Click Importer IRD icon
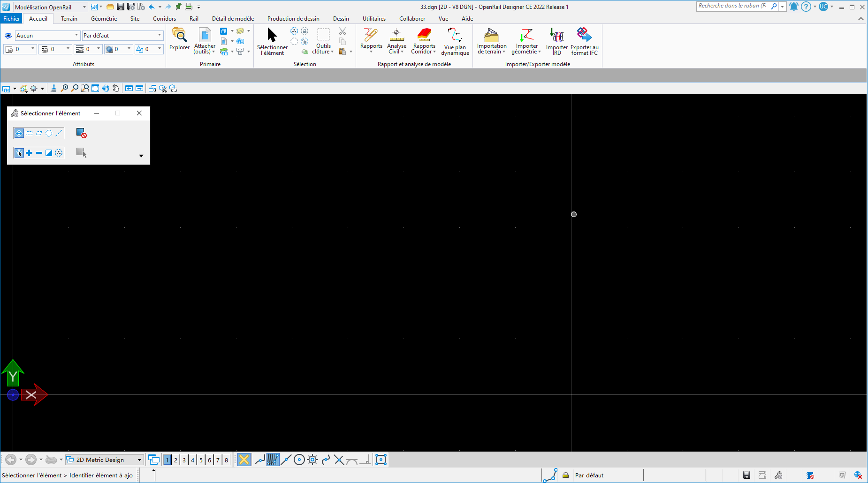The height and width of the screenshot is (483, 868). tap(557, 42)
